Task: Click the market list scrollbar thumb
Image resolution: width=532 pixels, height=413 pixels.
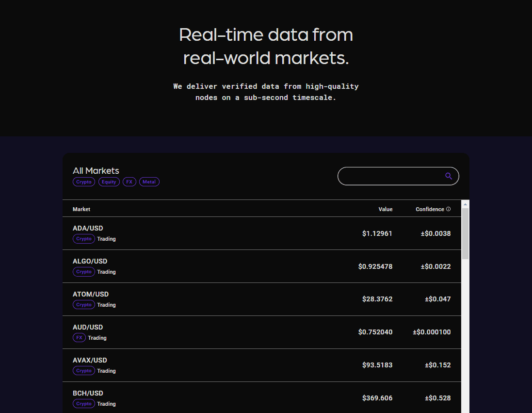Action: tap(465, 233)
